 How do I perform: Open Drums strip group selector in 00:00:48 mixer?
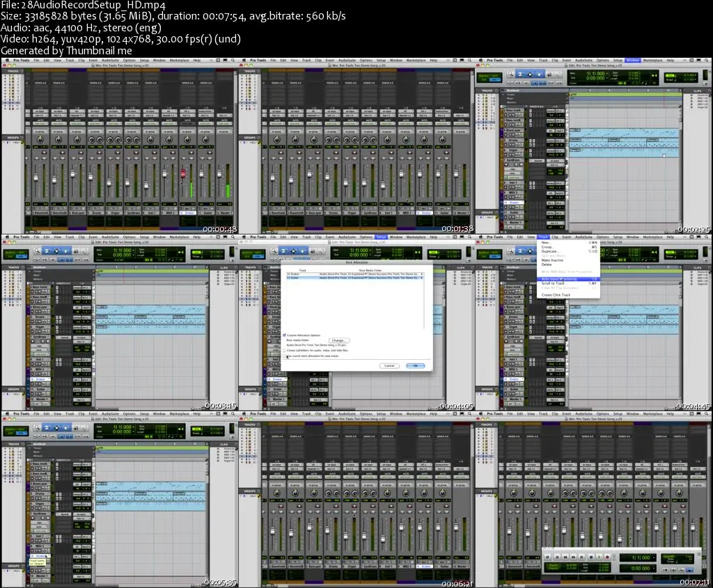pos(95,132)
